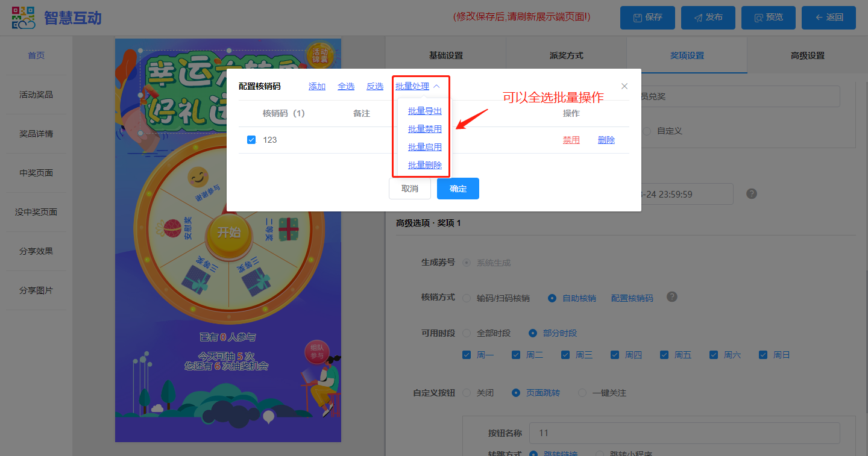Image resolution: width=868 pixels, height=456 pixels.
Task: Uncheck the checkbox for code 123
Action: tap(251, 140)
